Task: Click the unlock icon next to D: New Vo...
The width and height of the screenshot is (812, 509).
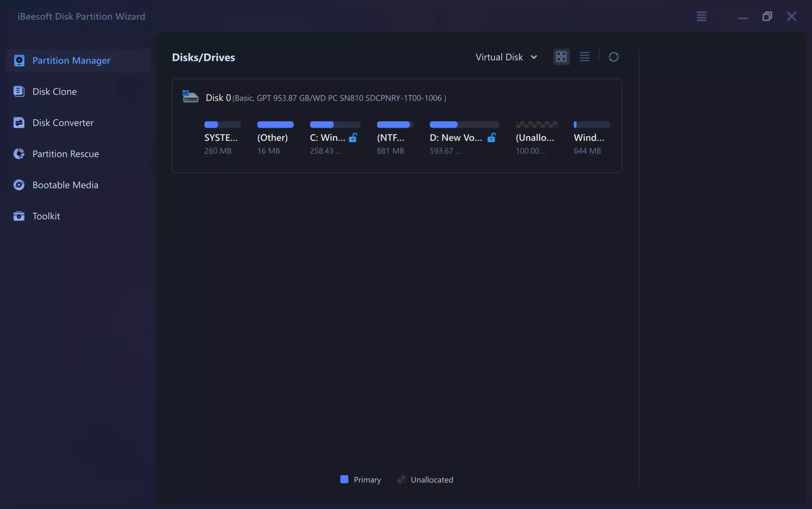Action: 492,137
